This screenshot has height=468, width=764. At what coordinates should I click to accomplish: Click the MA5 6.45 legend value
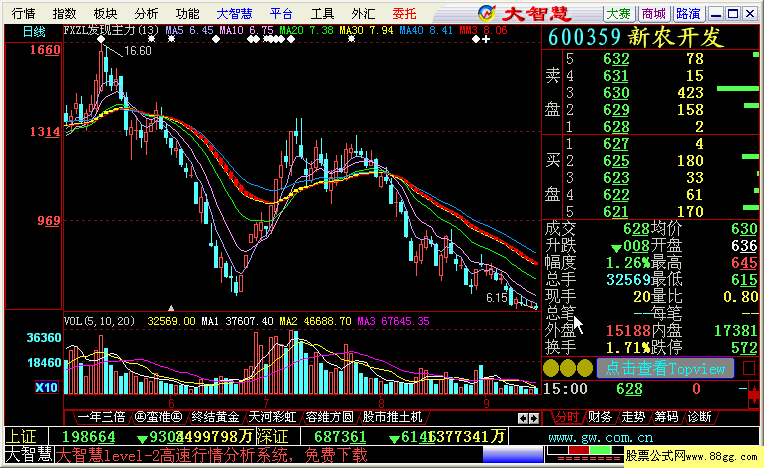click(x=190, y=31)
